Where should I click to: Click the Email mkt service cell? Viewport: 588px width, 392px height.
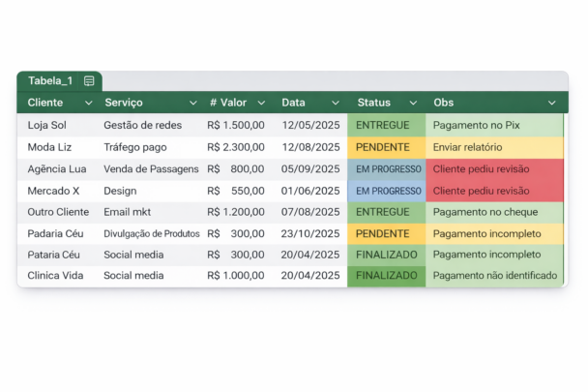[x=130, y=212]
